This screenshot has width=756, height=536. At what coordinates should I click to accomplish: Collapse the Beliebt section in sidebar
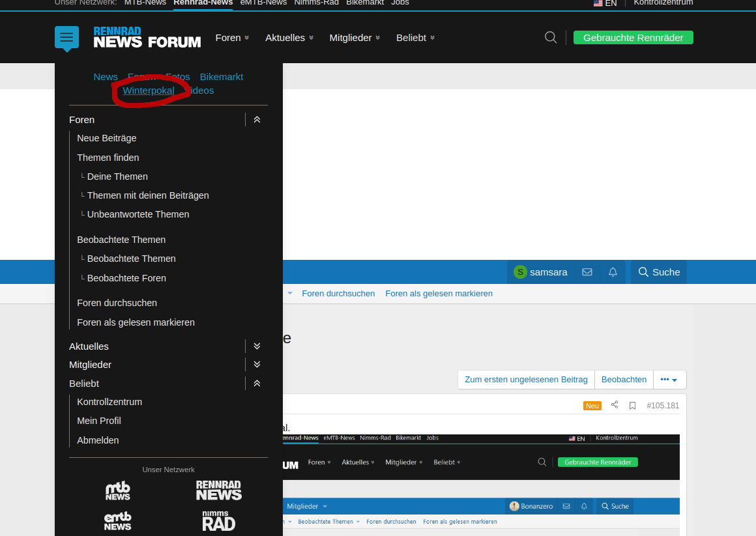click(257, 384)
